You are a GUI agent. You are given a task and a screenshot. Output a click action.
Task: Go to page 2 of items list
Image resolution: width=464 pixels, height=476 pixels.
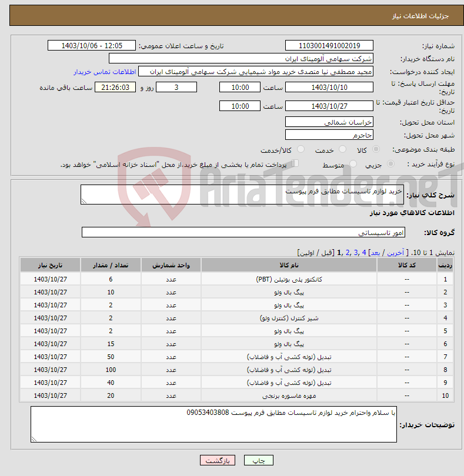[348, 253]
